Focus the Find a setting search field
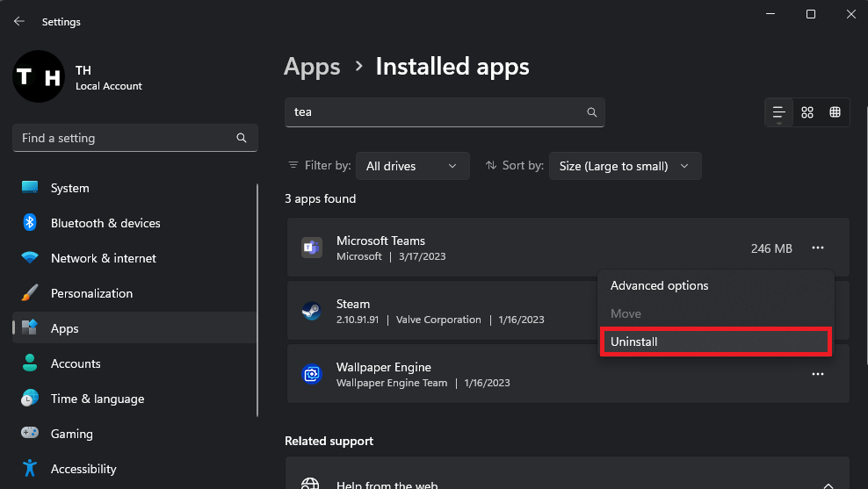This screenshot has width=868, height=489. click(x=127, y=138)
